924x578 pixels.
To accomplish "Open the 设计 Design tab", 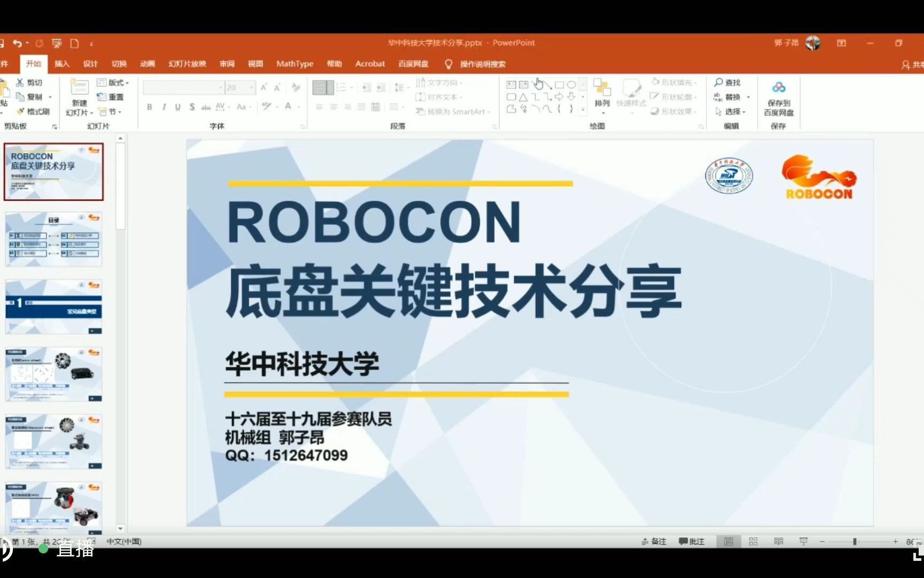I will click(x=90, y=64).
